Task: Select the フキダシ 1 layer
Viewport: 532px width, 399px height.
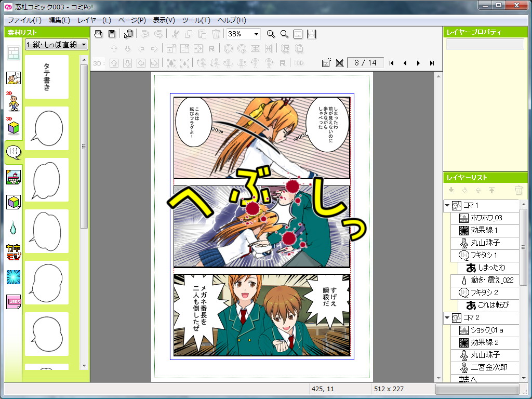Action: [x=485, y=256]
